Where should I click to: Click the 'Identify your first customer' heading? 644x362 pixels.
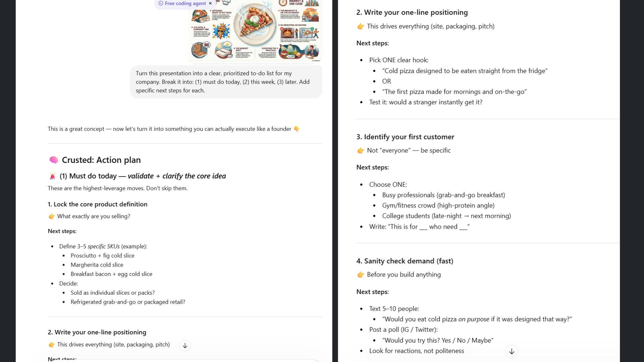pos(405,137)
